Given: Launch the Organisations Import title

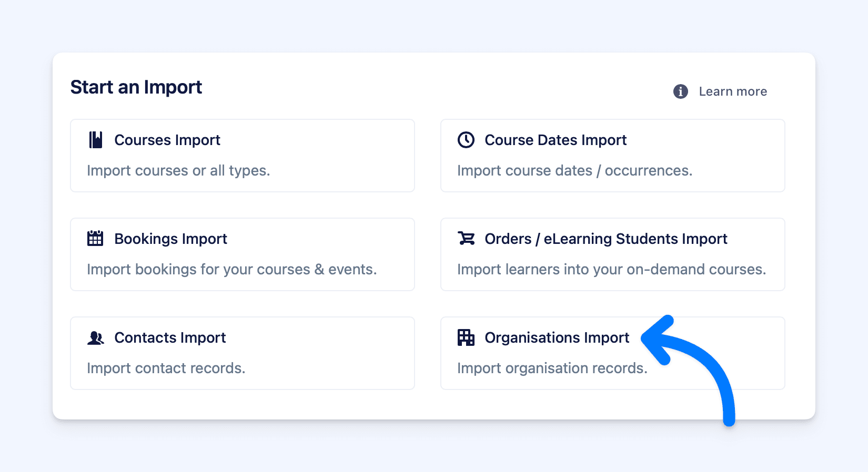Looking at the screenshot, I should (557, 337).
